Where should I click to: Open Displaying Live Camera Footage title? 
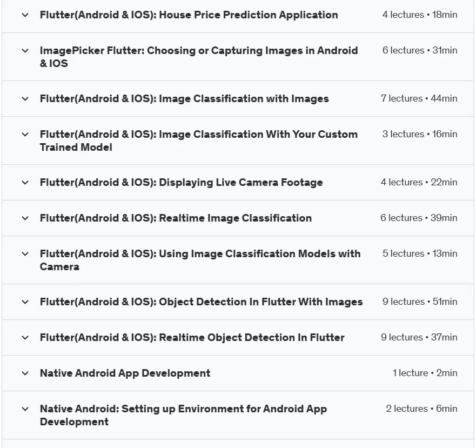point(181,183)
